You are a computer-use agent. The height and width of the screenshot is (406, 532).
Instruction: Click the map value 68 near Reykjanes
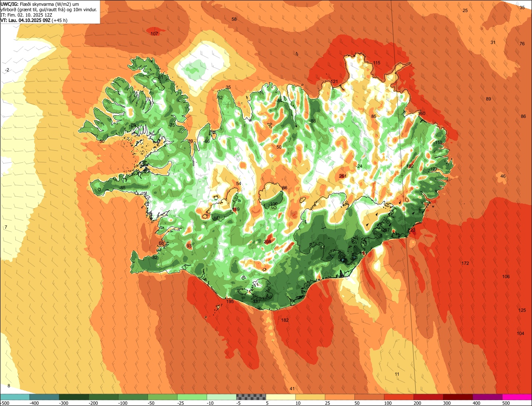(161, 243)
